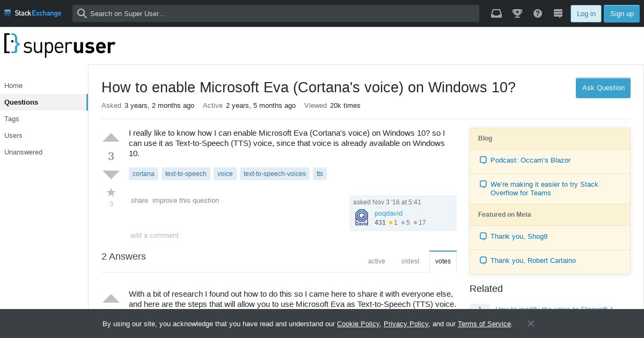Open the tts tag

click(320, 174)
